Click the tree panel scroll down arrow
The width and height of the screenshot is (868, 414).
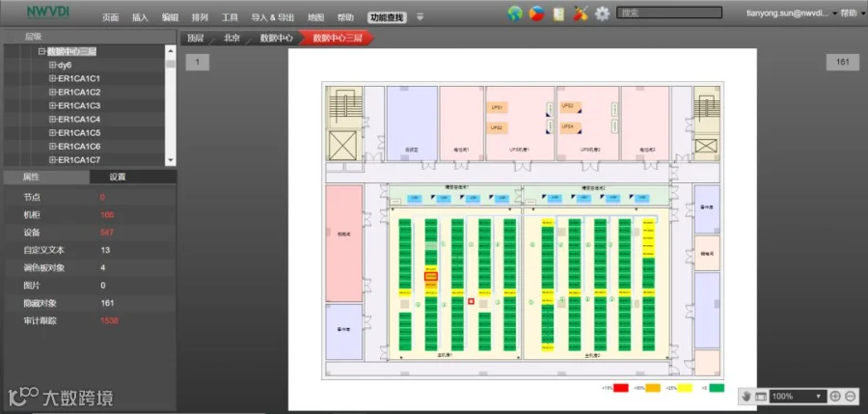[x=171, y=160]
